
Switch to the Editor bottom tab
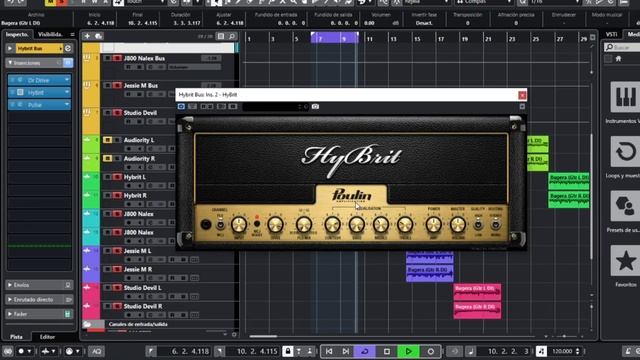click(x=47, y=337)
